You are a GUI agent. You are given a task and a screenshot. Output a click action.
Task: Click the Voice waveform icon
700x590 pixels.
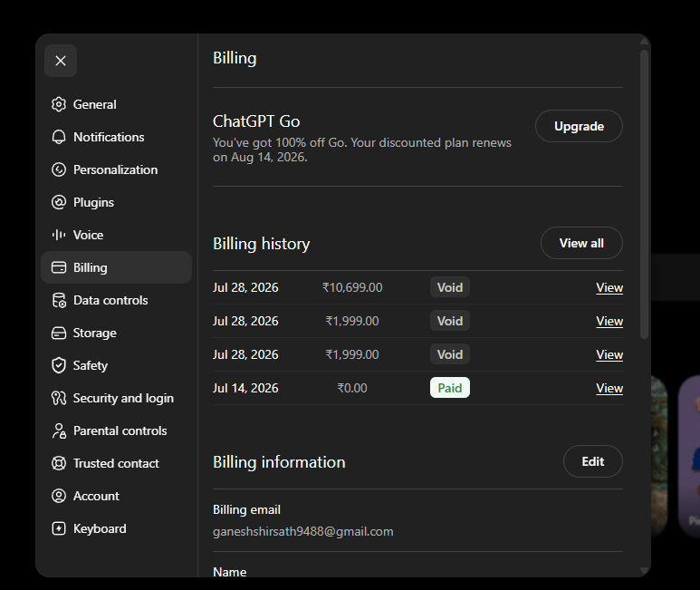click(59, 235)
